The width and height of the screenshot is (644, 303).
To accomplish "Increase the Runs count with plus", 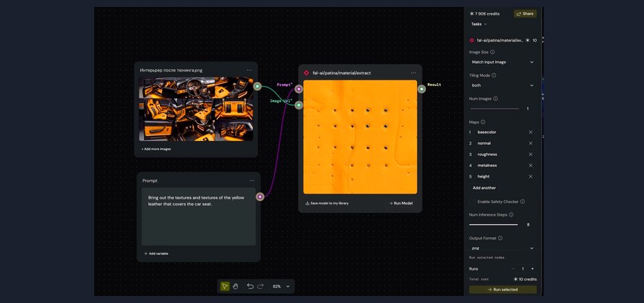I will click(x=533, y=268).
